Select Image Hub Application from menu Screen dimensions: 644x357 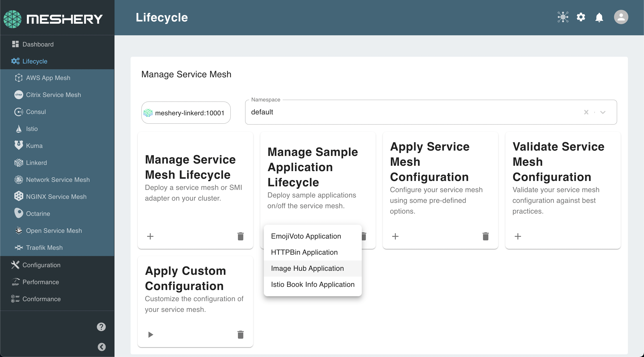pos(307,268)
